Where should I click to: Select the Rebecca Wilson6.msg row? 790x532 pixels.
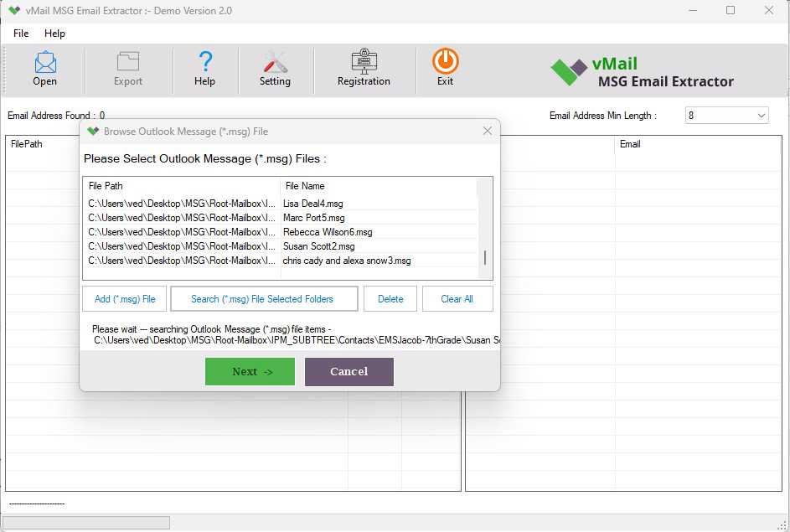click(x=280, y=232)
